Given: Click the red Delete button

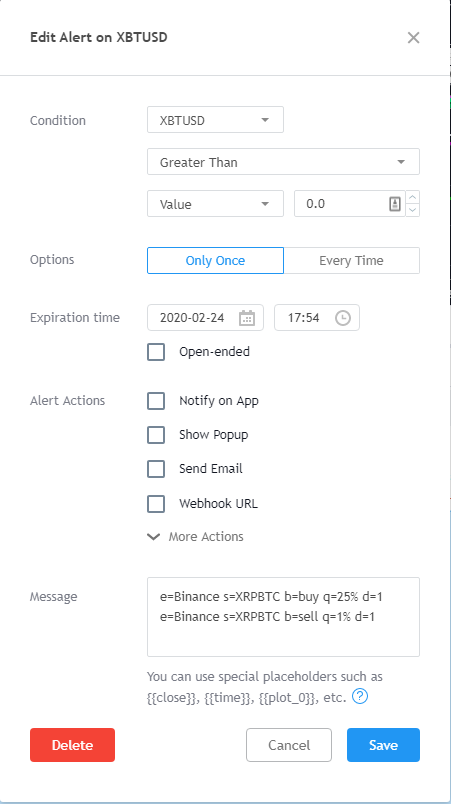Looking at the screenshot, I should (72, 745).
